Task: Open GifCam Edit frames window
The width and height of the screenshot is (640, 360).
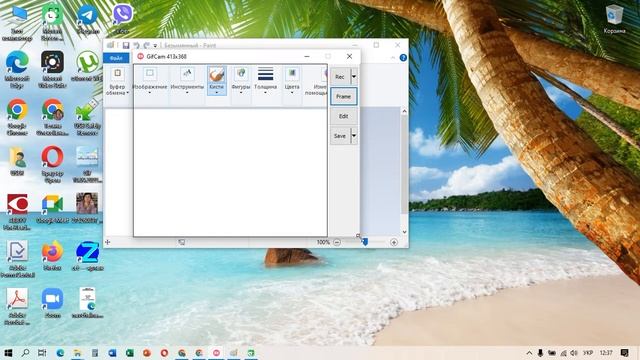Action: 344,116
